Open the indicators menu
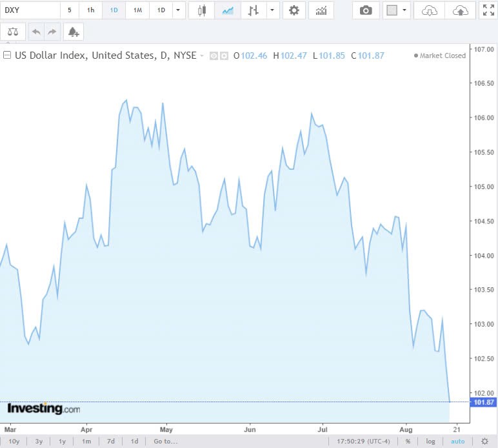The image size is (498, 448). tap(321, 10)
